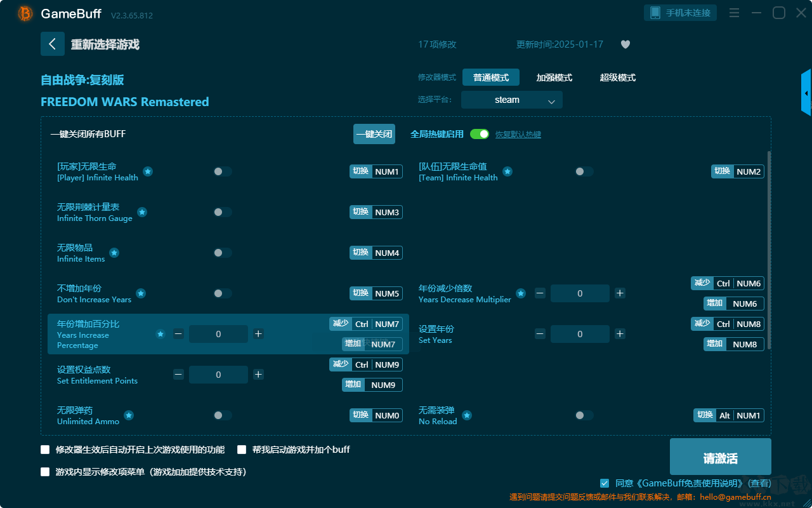Go back using the left arrow
812x508 pixels.
[53, 44]
